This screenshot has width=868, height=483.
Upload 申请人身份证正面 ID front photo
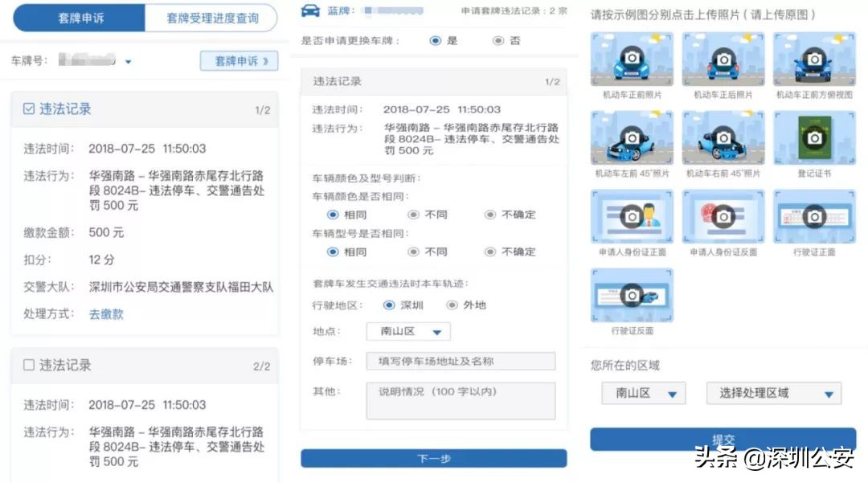coord(631,217)
